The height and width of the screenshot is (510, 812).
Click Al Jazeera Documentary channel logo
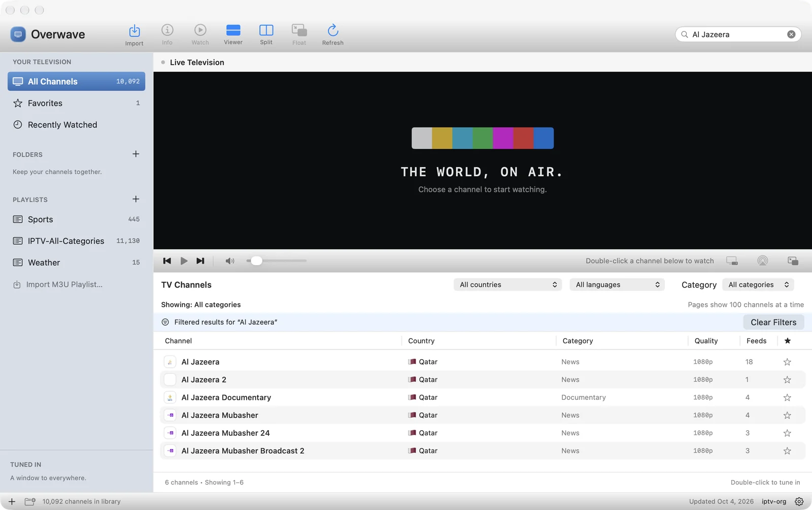pyautogui.click(x=170, y=397)
